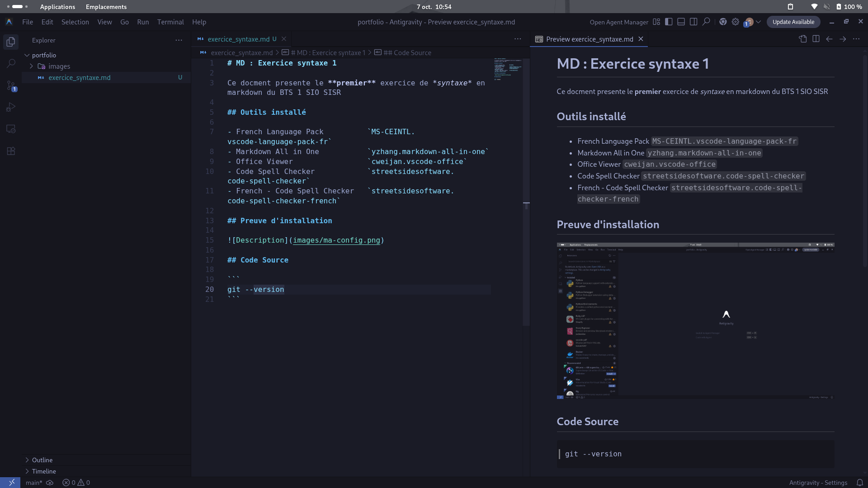Switch to the Preview exercice_syntaxe.md tab
868x488 pixels.
click(589, 39)
